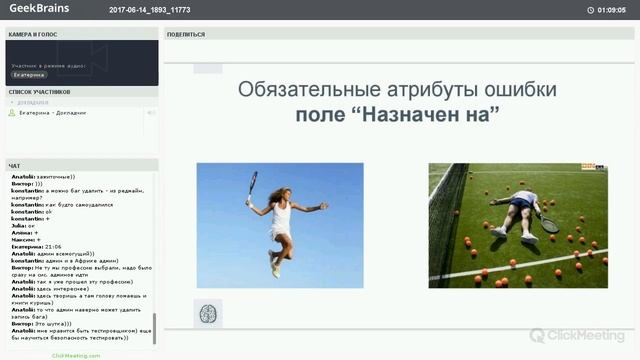The width and height of the screenshot is (640, 360).
Task: Click speaker icon in Екатерина's participant row
Action: click(x=151, y=113)
